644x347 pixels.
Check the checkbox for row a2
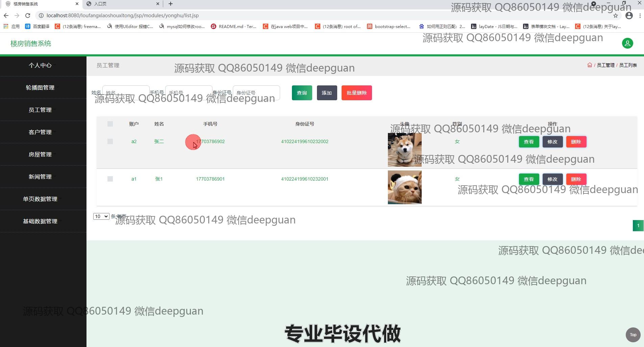(x=110, y=141)
